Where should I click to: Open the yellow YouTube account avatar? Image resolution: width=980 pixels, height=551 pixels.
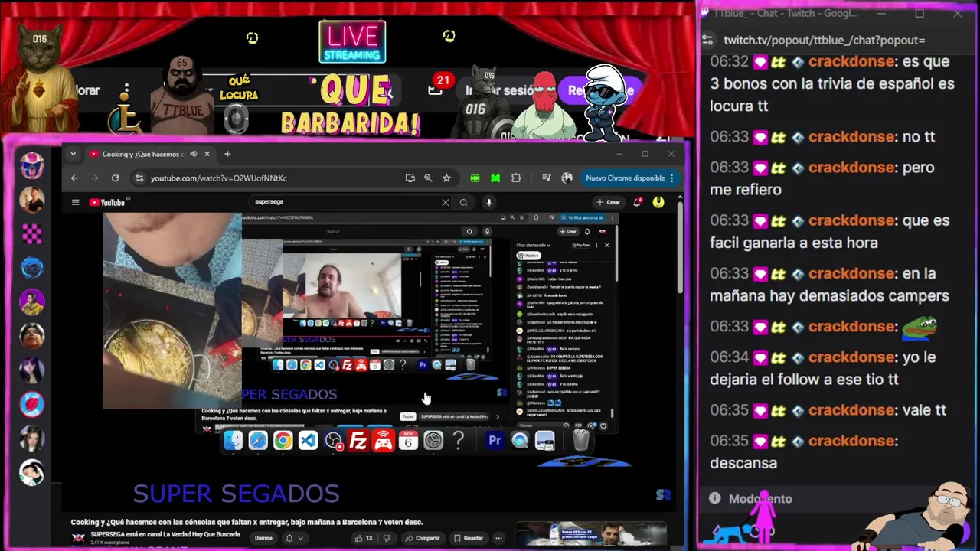coord(658,202)
